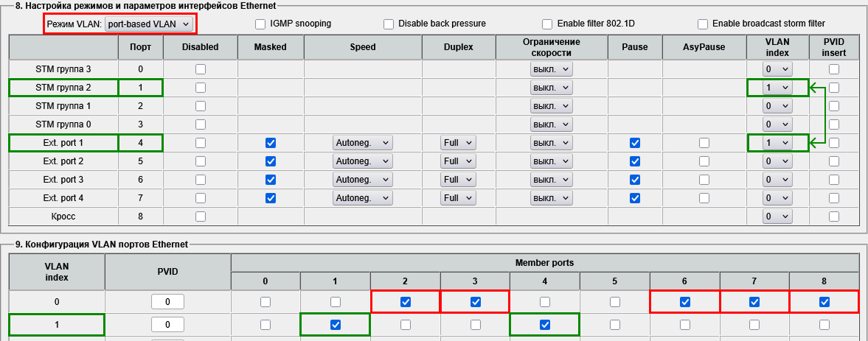868x341 pixels.
Task: Check Disabled for Кросс port 8
Action: pos(200,216)
